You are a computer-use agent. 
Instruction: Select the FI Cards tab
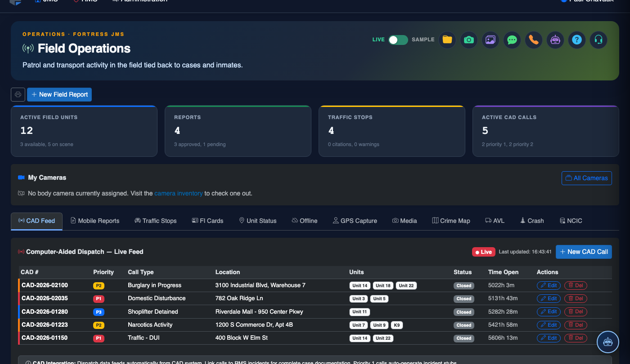click(x=207, y=221)
